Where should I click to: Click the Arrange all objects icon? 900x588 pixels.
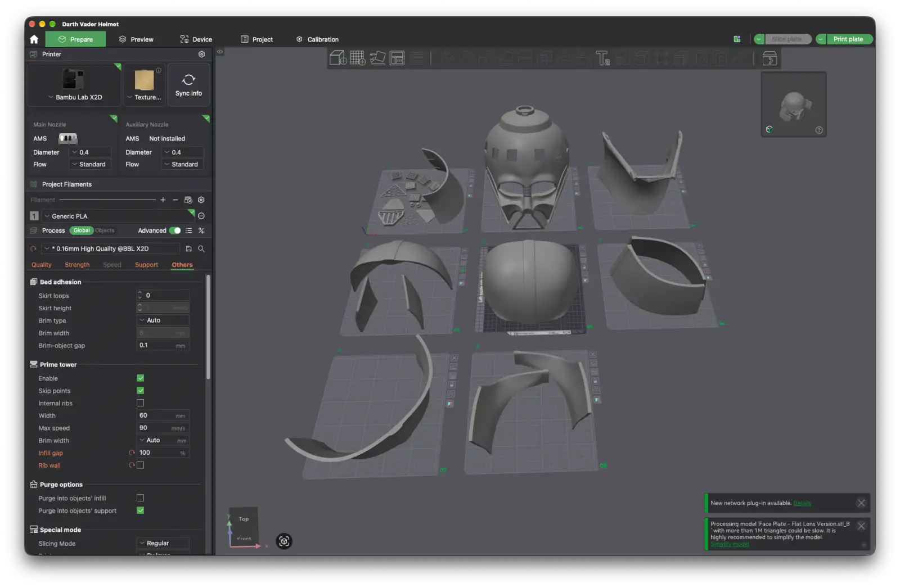pos(397,58)
